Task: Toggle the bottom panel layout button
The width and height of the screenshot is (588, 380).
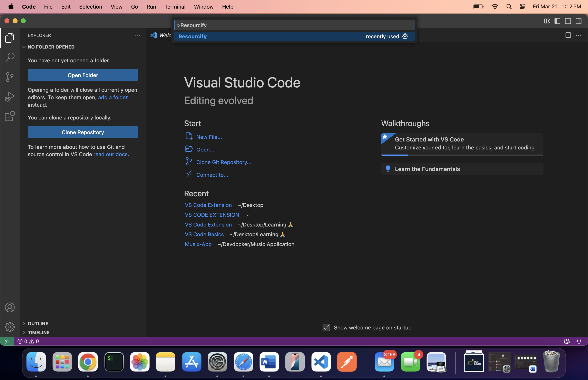Action: (x=568, y=21)
